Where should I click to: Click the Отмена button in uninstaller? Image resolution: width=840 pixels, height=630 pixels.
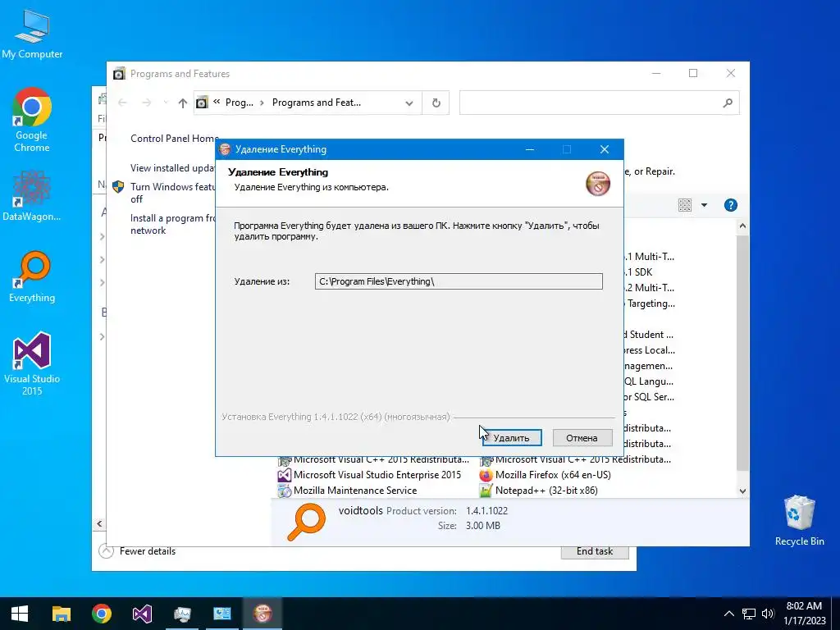[582, 438]
